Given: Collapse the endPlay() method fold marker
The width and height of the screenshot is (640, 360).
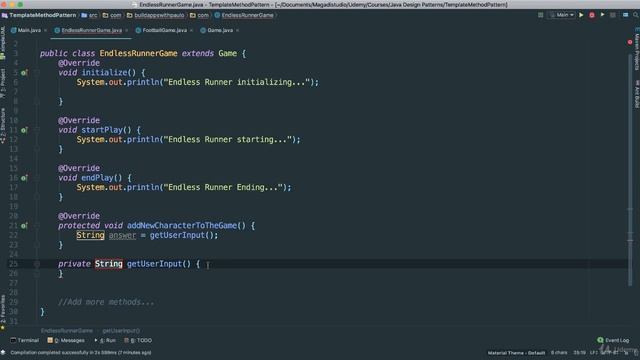Looking at the screenshot, I should tap(37, 178).
